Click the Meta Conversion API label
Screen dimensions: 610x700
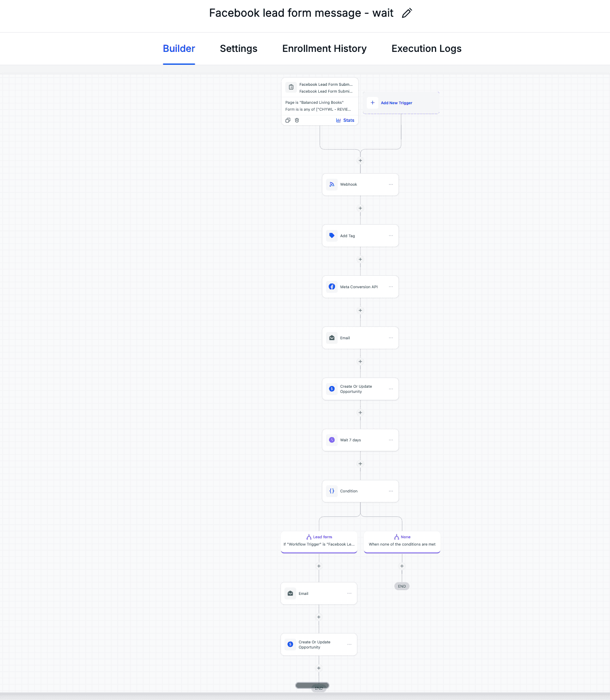tap(359, 287)
